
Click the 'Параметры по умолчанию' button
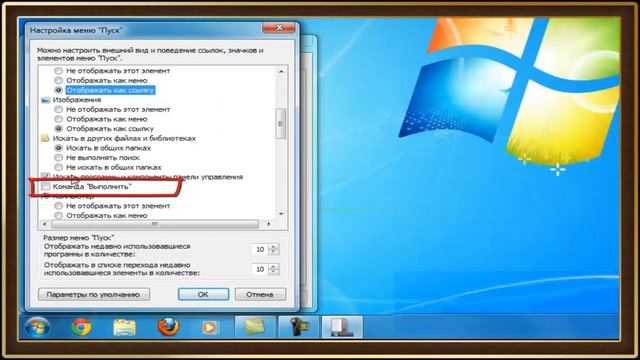tap(94, 294)
